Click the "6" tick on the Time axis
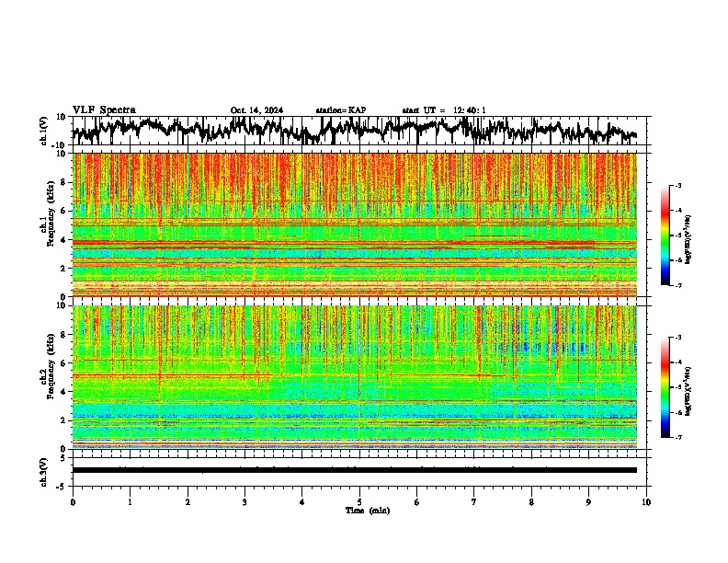This screenshot has height=563, width=728. pyautogui.click(x=417, y=502)
